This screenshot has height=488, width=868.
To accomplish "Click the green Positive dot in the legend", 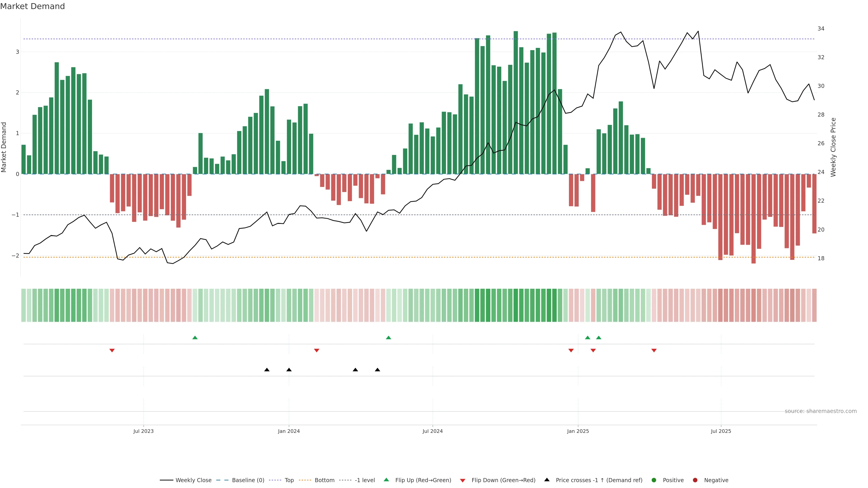I will [x=654, y=480].
